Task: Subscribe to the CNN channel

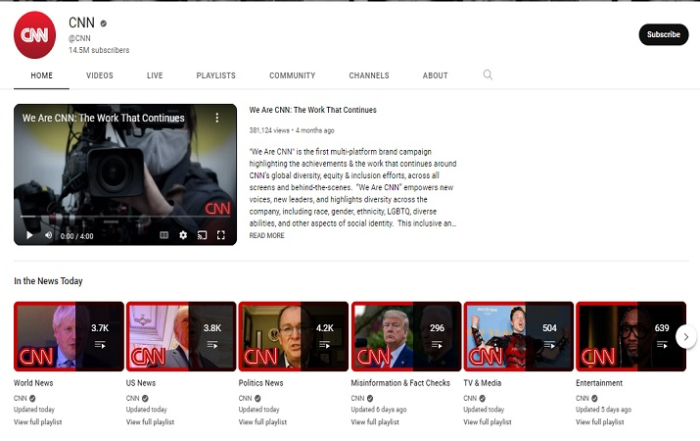Action: coord(663,34)
